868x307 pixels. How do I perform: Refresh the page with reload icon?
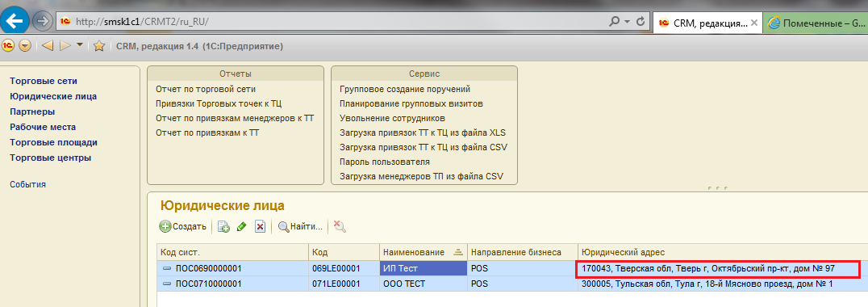point(641,22)
